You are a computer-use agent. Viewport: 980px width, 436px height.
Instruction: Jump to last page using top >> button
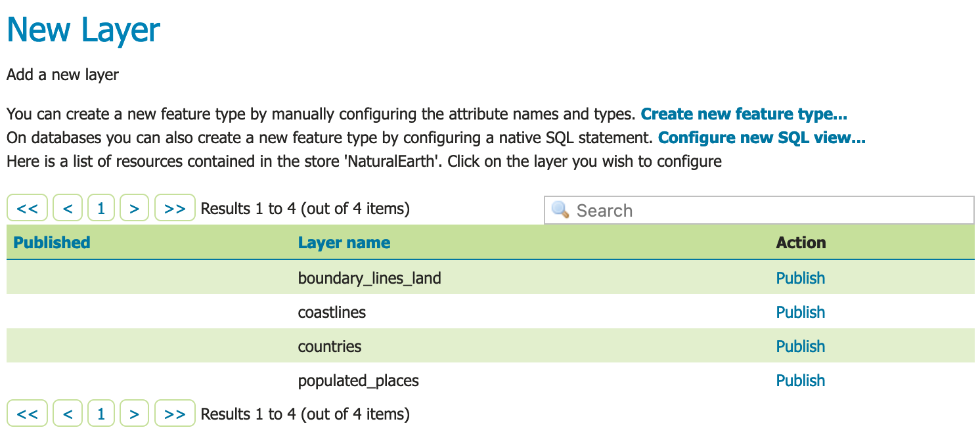click(x=175, y=209)
